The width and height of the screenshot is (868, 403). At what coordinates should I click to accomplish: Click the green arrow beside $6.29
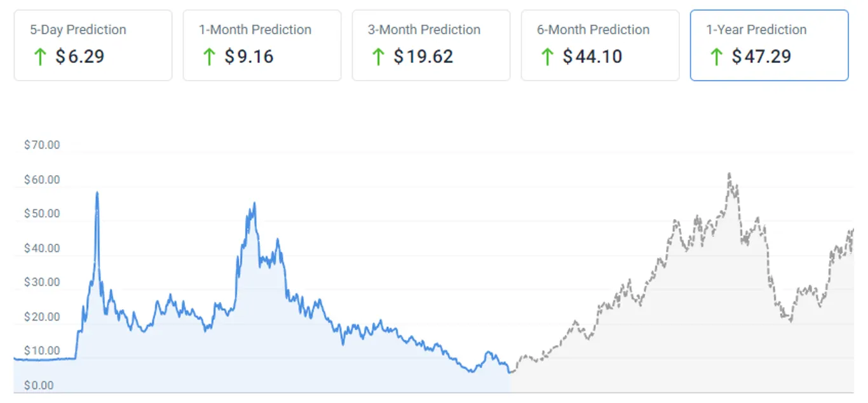pyautogui.click(x=39, y=57)
